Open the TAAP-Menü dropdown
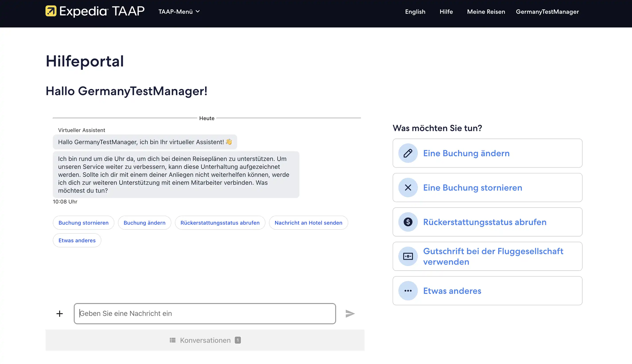 [179, 11]
